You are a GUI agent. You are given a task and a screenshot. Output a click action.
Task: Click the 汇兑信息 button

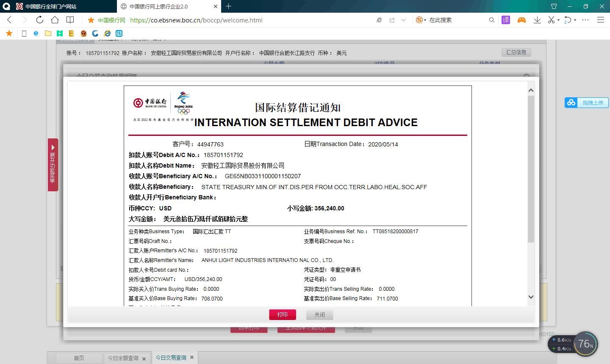pos(516,52)
